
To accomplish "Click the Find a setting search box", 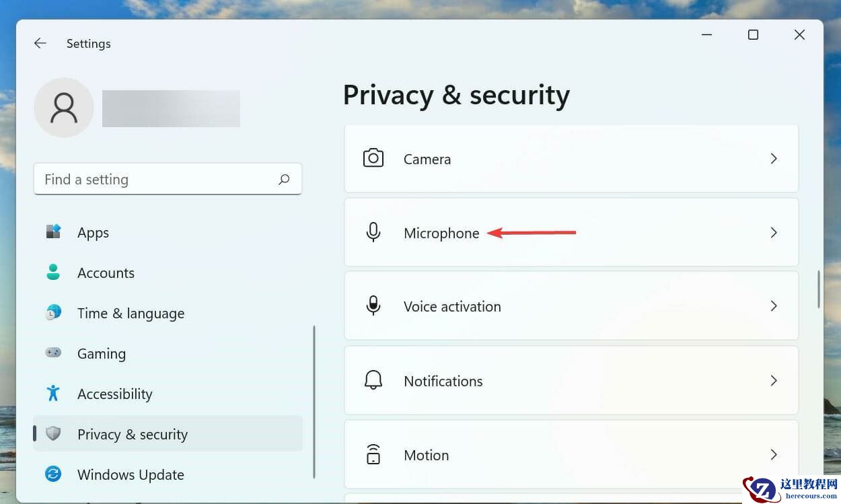I will click(155, 180).
